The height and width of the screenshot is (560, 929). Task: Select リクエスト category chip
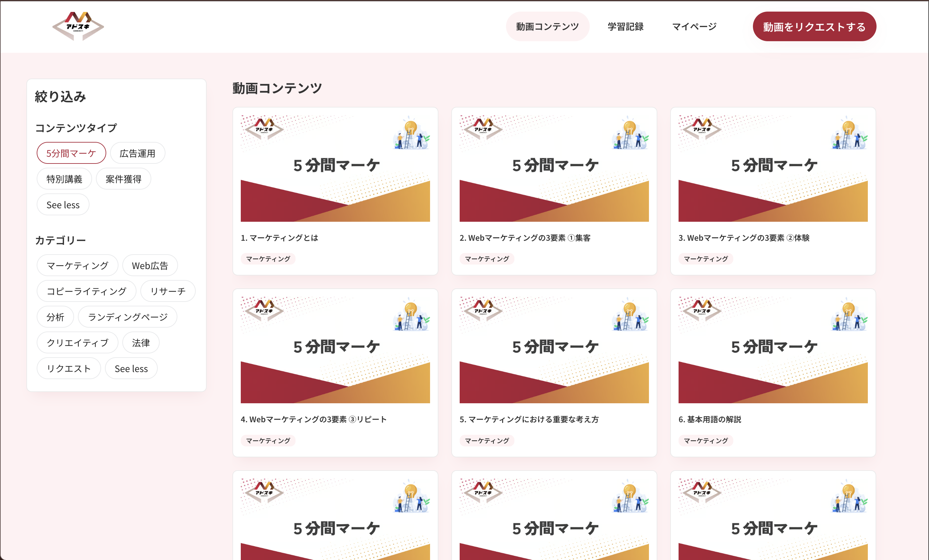69,368
